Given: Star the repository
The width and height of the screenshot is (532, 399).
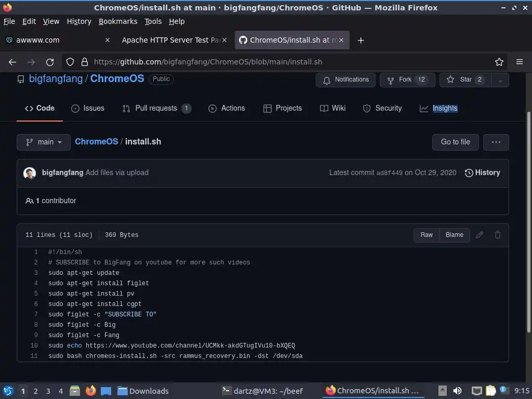Looking at the screenshot, I should click(465, 79).
